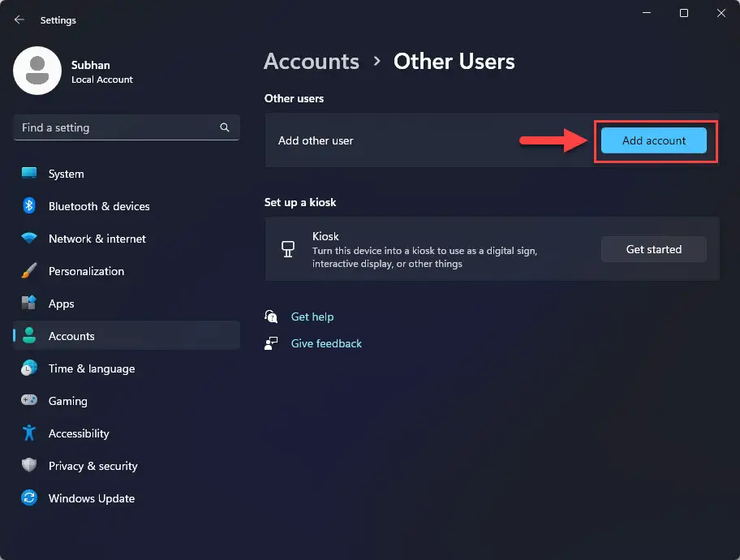Minimize the Settings window
Image resolution: width=740 pixels, height=560 pixels.
[x=647, y=13]
